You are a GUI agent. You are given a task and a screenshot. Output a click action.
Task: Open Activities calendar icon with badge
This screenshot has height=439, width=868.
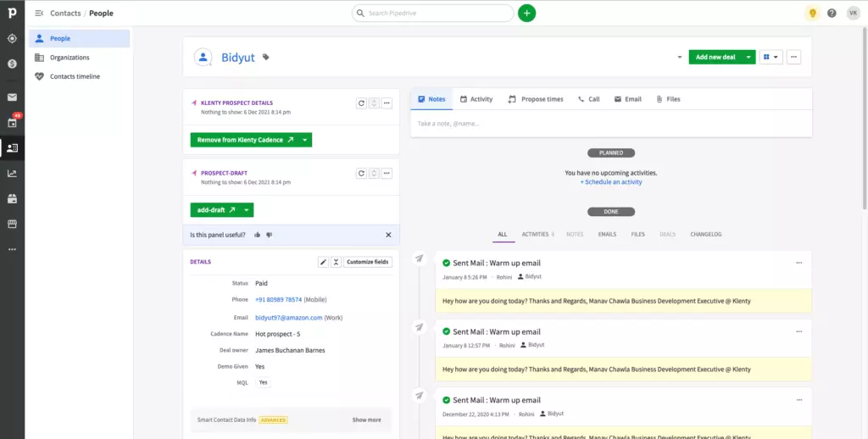coord(12,122)
